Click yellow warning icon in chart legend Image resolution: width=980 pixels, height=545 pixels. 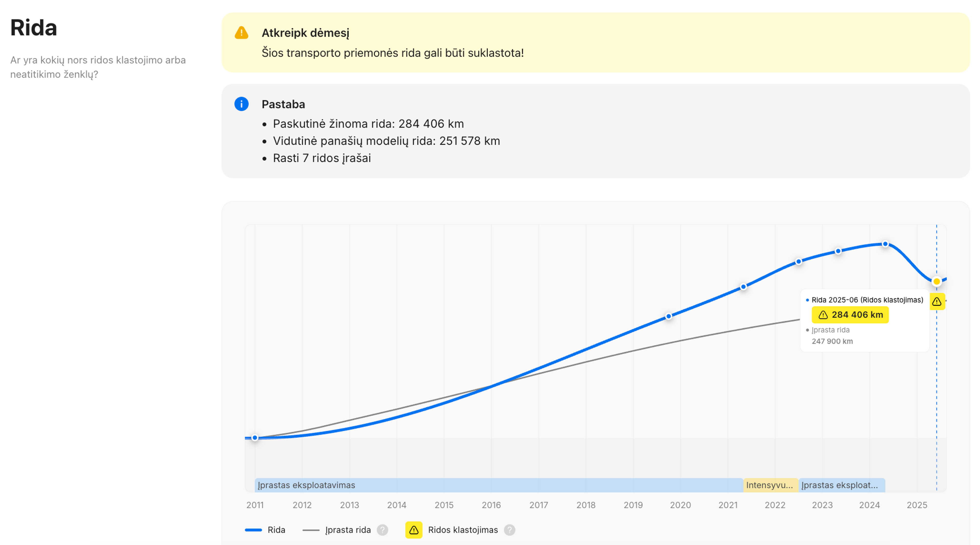(413, 530)
